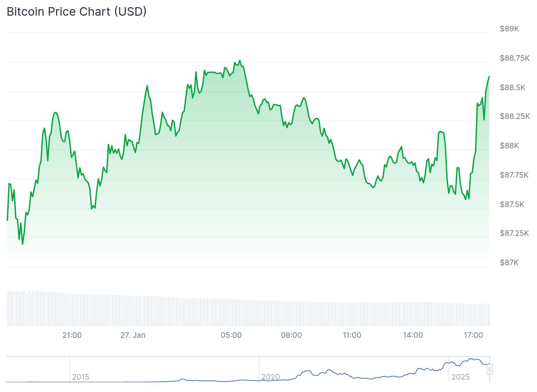Screen dimensions: 537x392
Task: Click the 2020 label in navigator
Action: coord(270,377)
